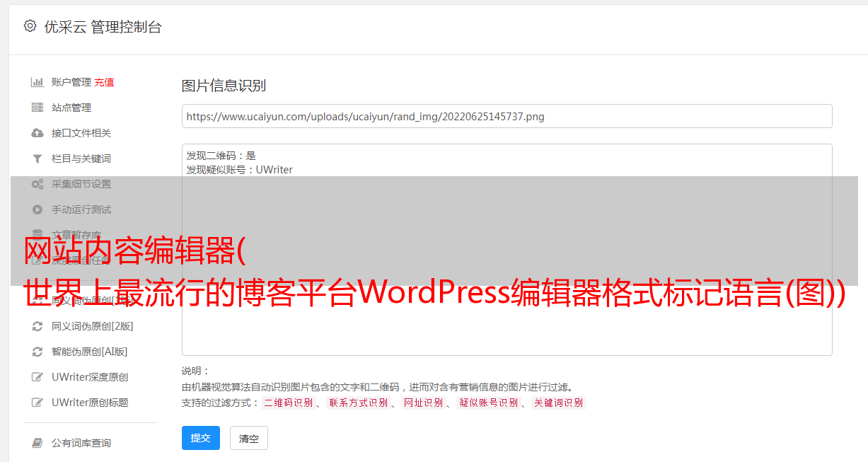Clear the form with the 清空 button
The height and width of the screenshot is (462, 868).
coord(249,439)
